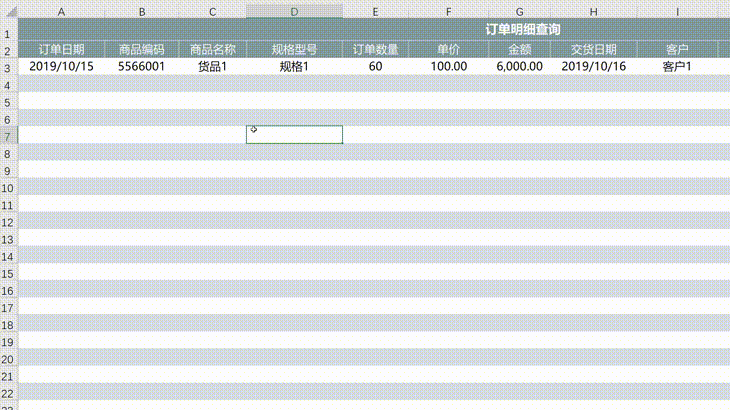Select the cell containing 2019/10/15

pos(61,67)
